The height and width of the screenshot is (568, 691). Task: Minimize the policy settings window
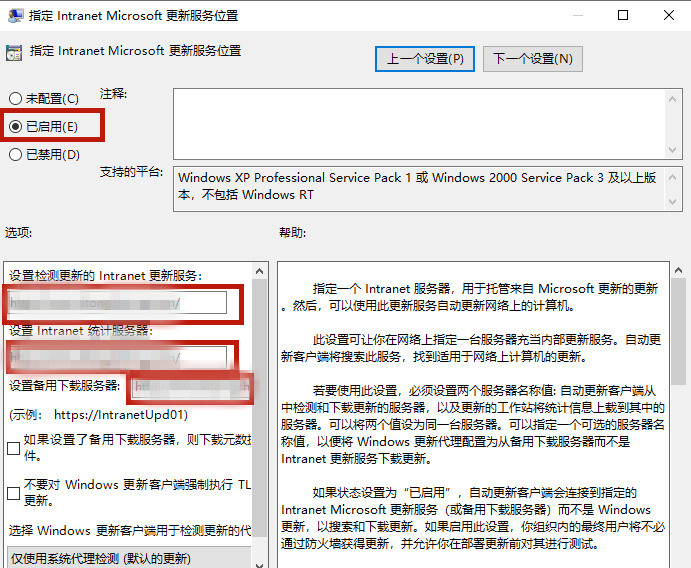[578, 15]
